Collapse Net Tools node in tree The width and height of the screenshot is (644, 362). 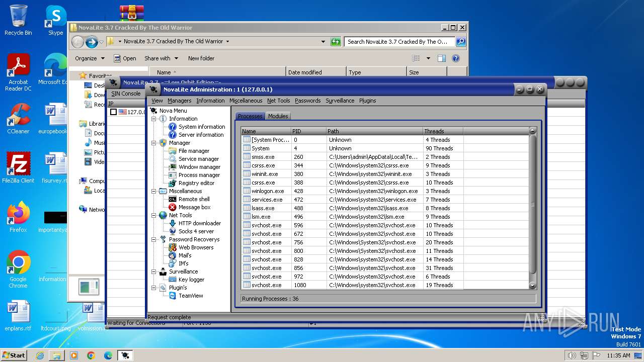[154, 215]
